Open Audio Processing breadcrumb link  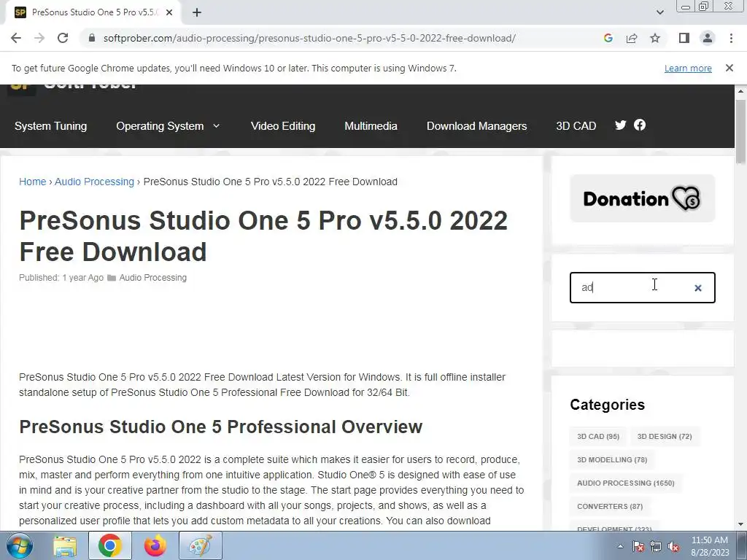(x=94, y=182)
